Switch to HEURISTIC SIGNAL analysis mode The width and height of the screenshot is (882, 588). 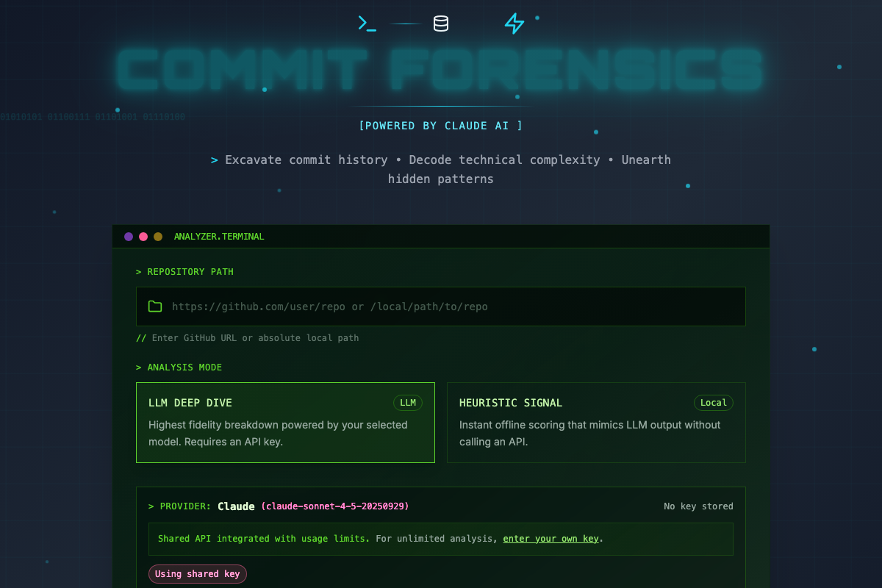595,422
